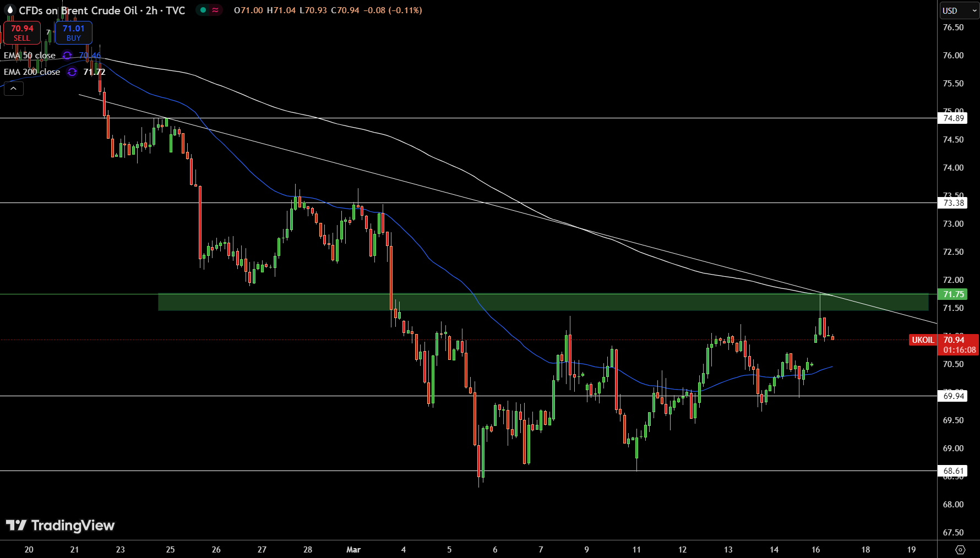Click the 70.94 SELL button
The width and height of the screenshot is (980, 558).
[22, 33]
